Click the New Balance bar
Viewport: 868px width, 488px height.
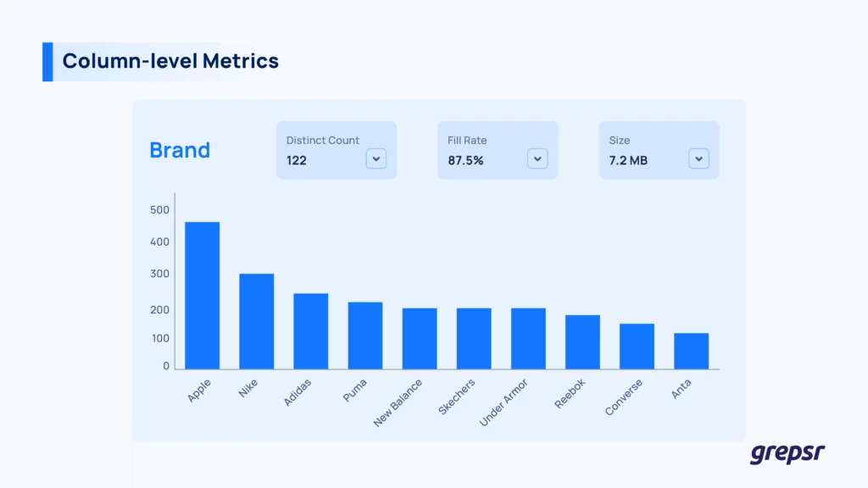[420, 339]
